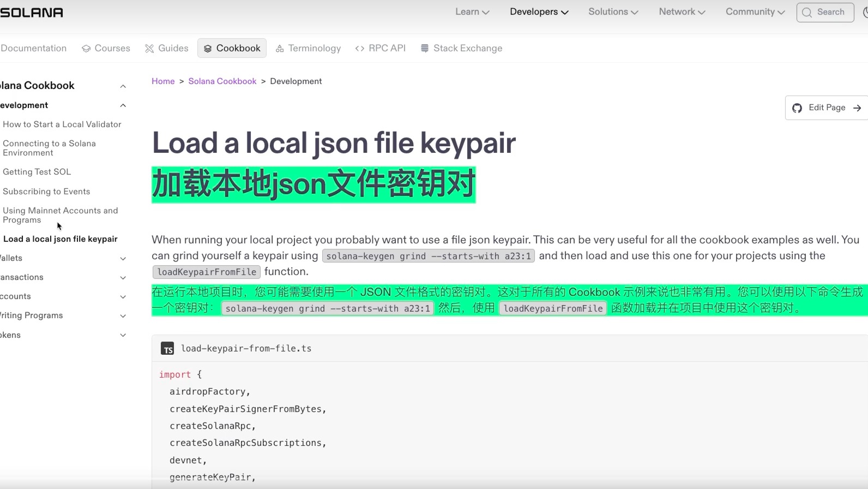868x489 pixels.
Task: Open the Courses tab
Action: pos(106,48)
